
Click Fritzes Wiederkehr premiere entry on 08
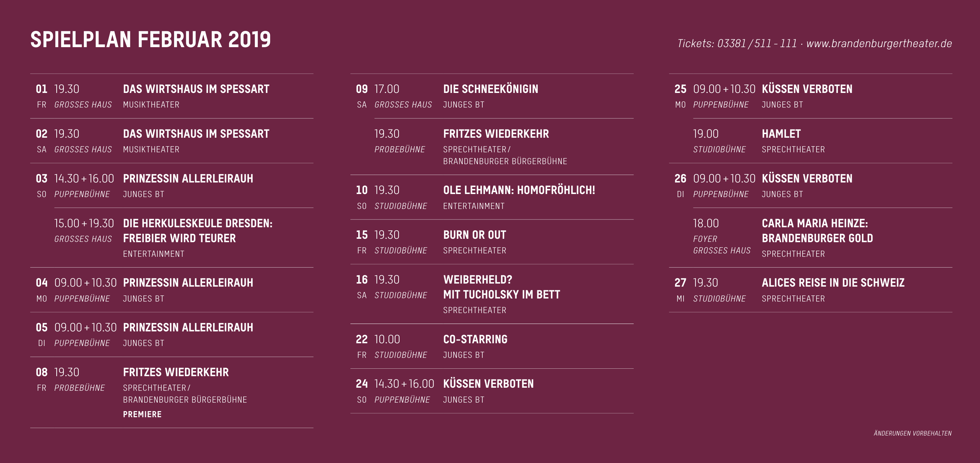(x=176, y=372)
